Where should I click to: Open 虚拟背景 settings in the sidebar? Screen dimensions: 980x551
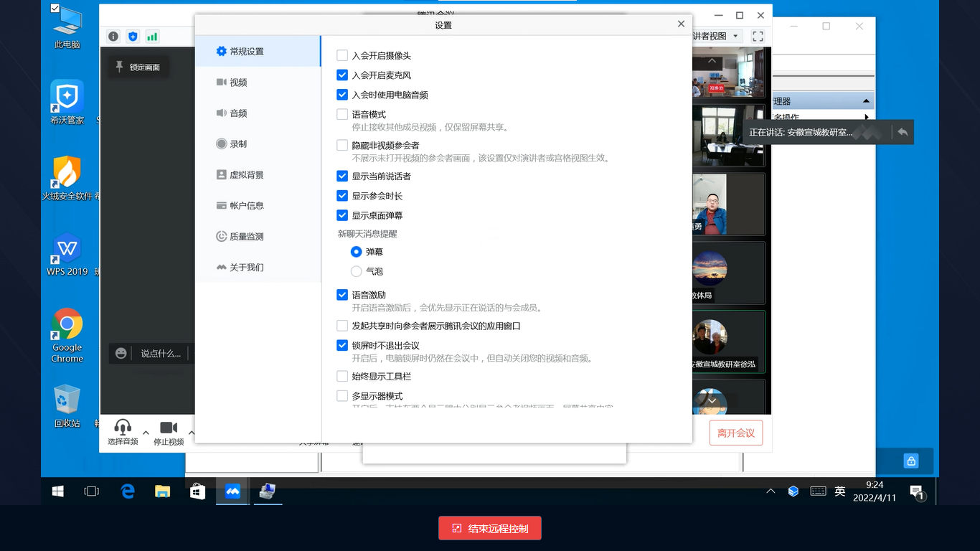258,175
